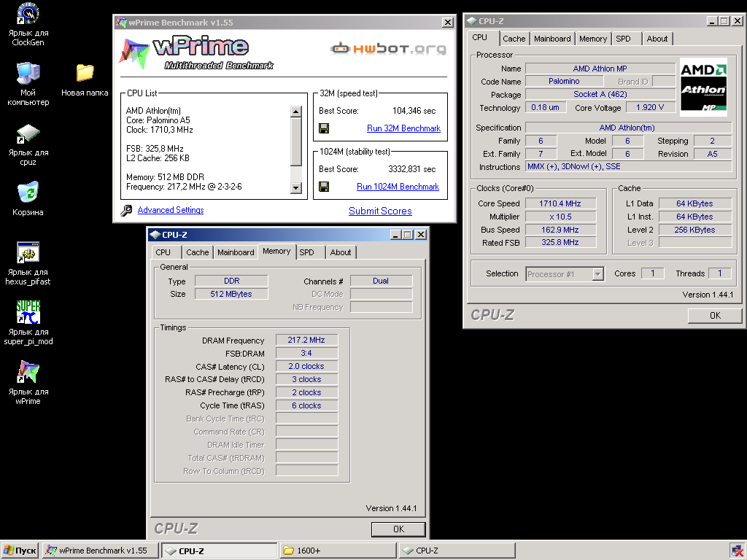This screenshot has width=747, height=560.
Task: Open Advanced Settings link in wPrime
Action: pos(171,210)
